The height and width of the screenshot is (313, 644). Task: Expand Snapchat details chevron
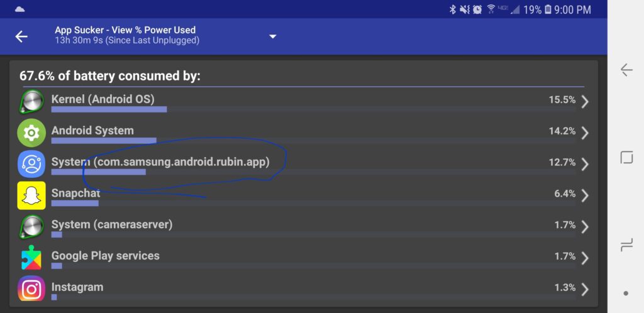click(x=585, y=195)
